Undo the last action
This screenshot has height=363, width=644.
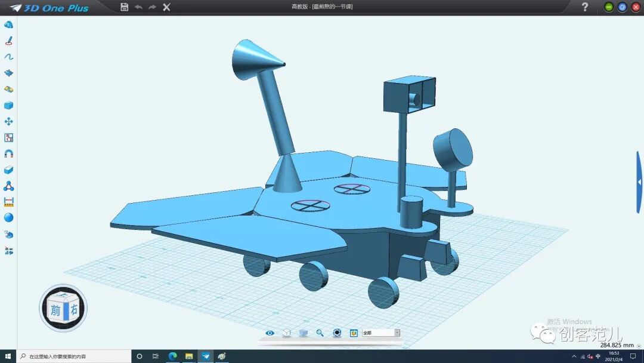pos(138,7)
